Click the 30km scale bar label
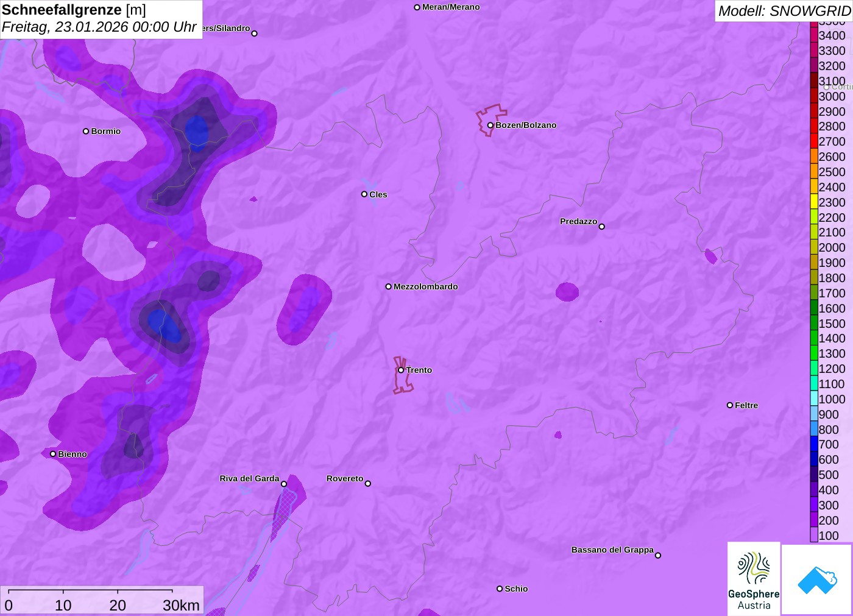This screenshot has height=616, width=853. [x=181, y=605]
